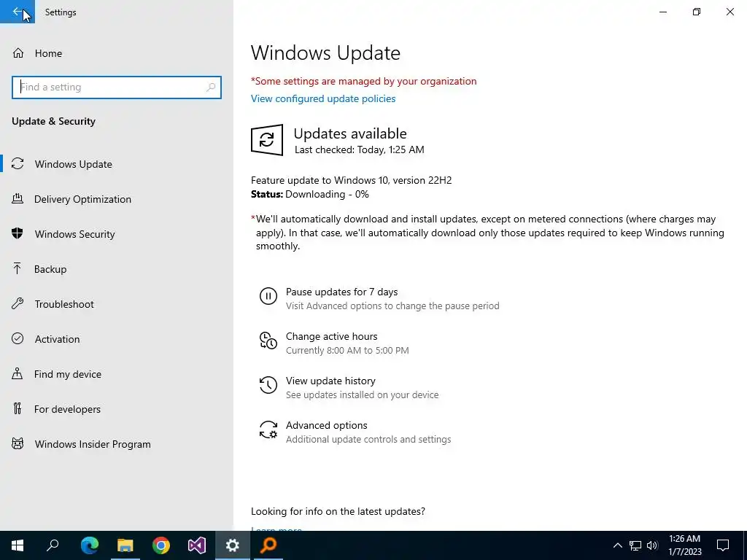This screenshot has width=747, height=560.
Task: Open the network tray icon
Action: click(x=635, y=545)
